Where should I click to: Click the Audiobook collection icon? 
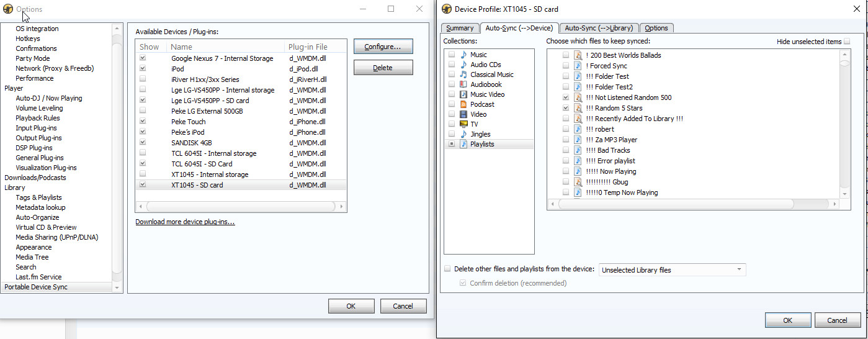(x=463, y=84)
